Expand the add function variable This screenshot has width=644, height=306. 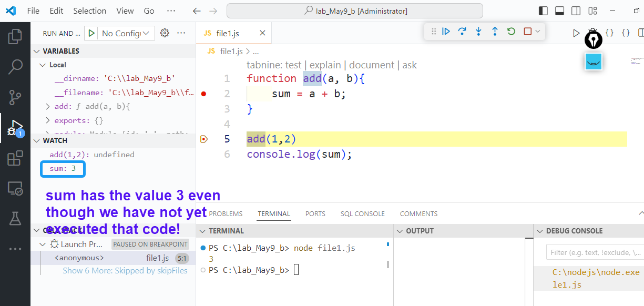click(48, 106)
